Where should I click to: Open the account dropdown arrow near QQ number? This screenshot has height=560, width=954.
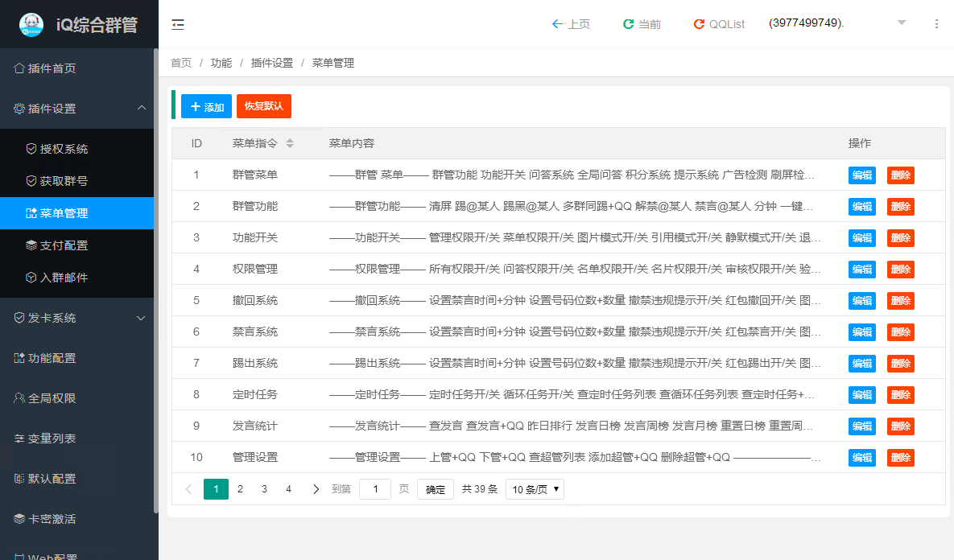click(x=902, y=23)
